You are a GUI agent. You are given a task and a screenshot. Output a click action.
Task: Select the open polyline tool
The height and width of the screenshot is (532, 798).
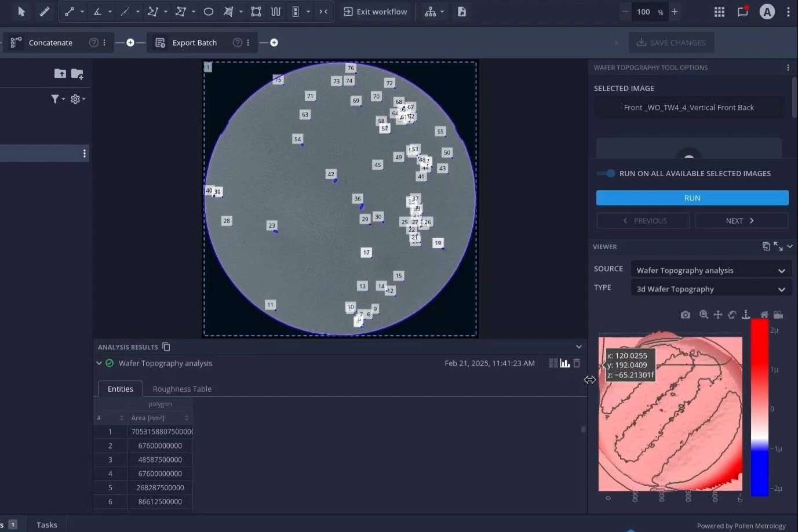click(x=153, y=12)
